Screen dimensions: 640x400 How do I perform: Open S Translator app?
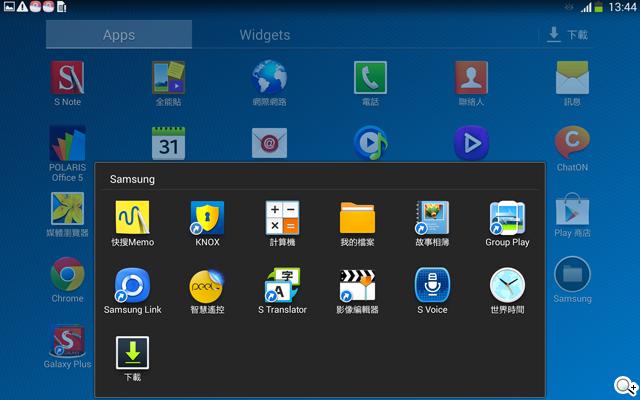tap(282, 286)
